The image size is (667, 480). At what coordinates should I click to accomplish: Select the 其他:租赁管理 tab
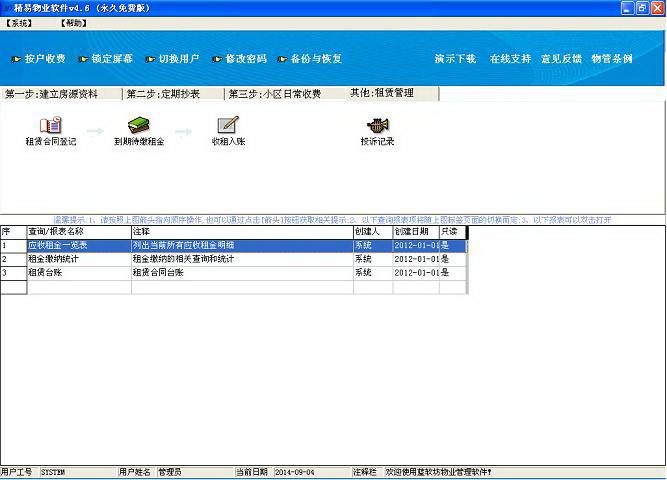[x=392, y=93]
